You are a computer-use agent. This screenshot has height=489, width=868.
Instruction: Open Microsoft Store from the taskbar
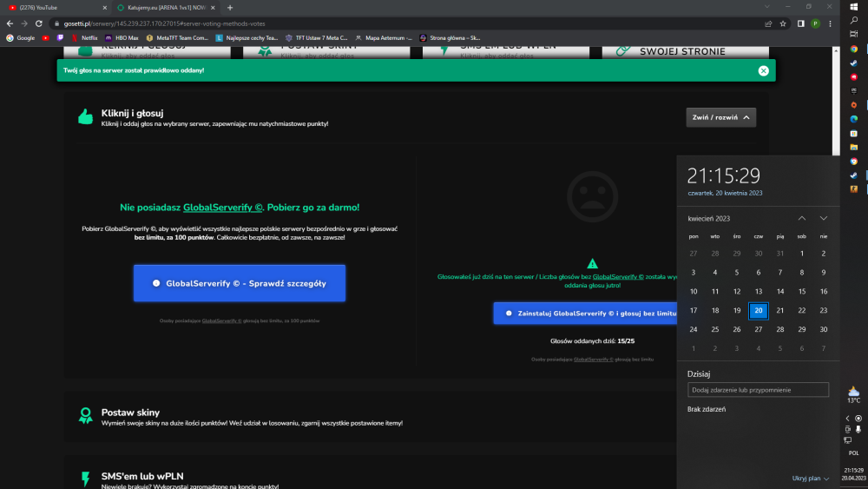tap(853, 134)
